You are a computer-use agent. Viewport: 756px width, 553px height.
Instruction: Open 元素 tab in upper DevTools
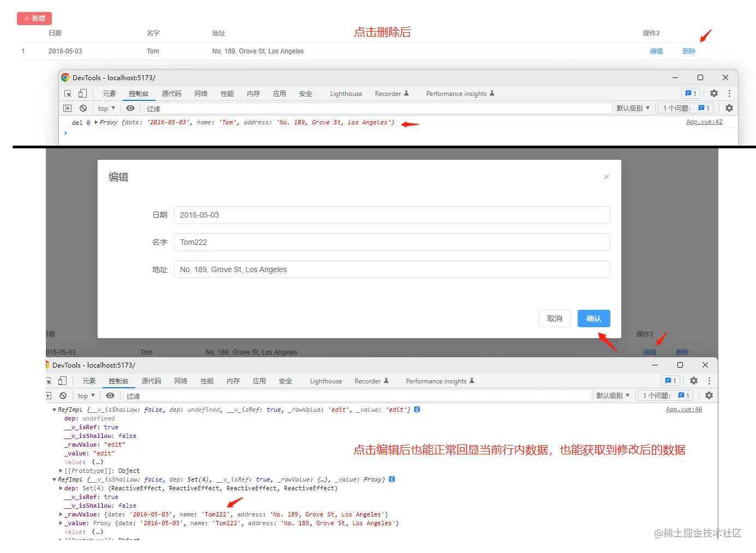(109, 94)
